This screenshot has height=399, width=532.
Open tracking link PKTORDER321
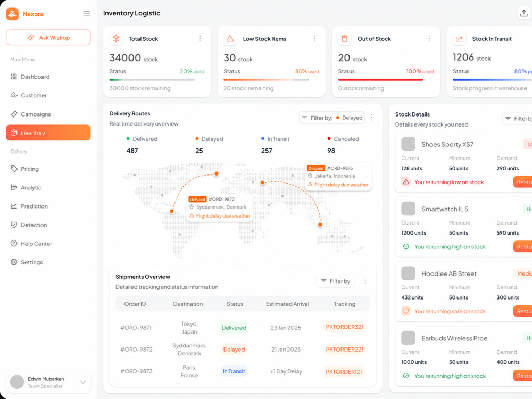coord(344,327)
